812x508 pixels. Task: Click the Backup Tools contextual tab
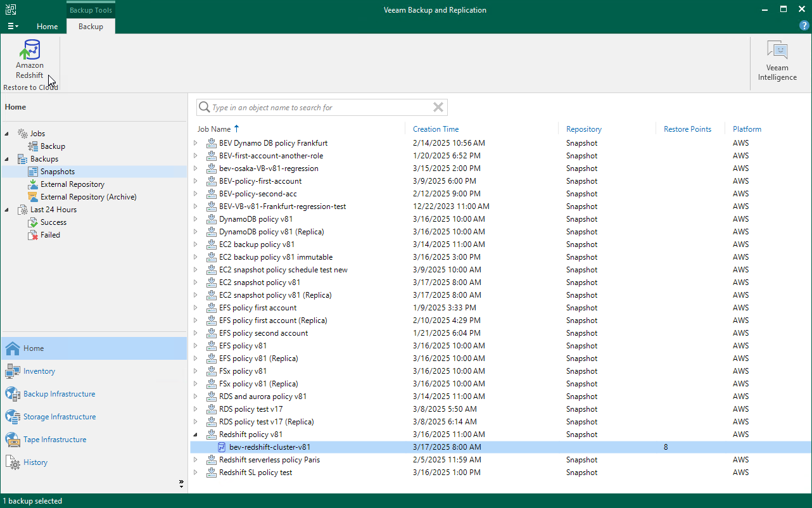coord(91,10)
